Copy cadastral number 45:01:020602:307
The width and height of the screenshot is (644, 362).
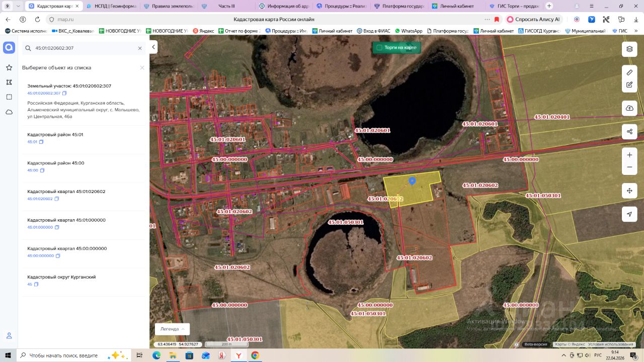pos(64,94)
